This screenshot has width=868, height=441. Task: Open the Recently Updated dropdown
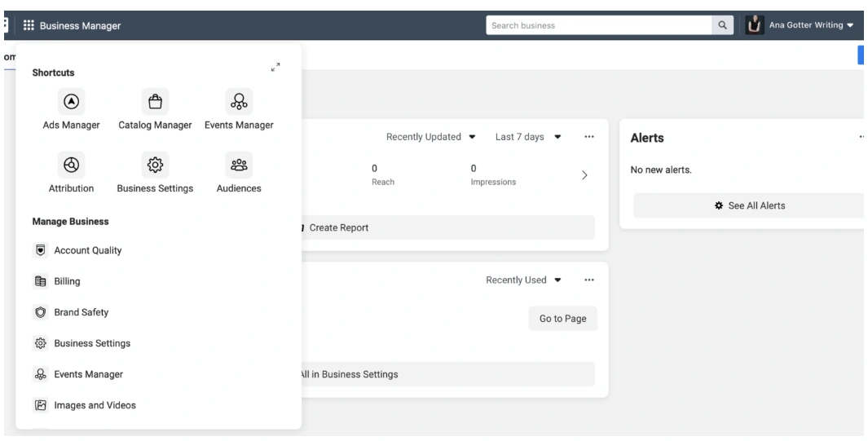click(430, 137)
